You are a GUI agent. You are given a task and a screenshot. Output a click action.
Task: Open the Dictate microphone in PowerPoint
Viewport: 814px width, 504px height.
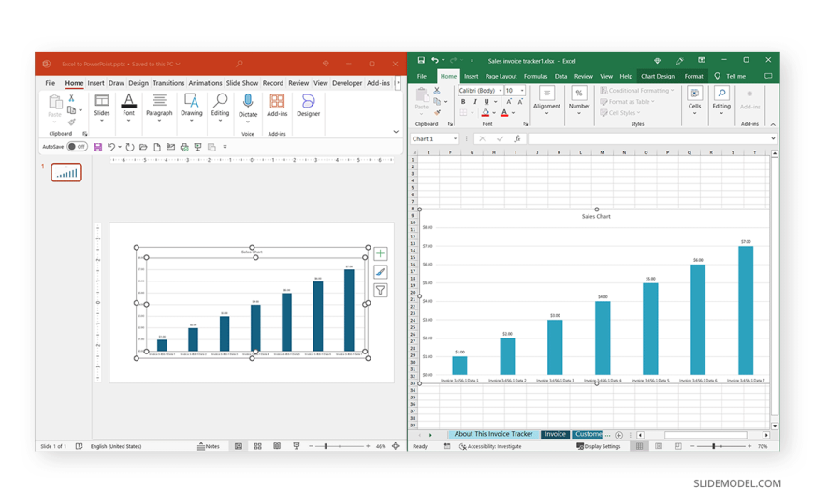[x=248, y=107]
